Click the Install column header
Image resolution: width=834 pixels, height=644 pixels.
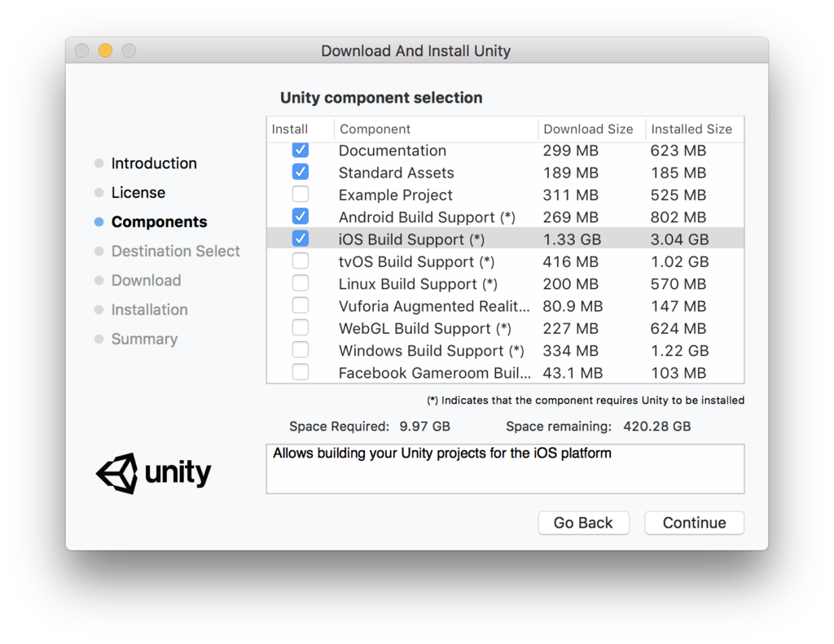click(290, 129)
